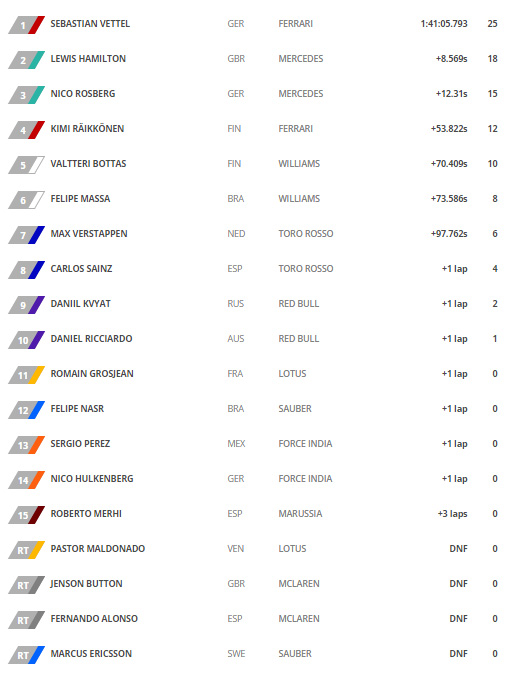This screenshot has height=675, width=518.
Task: Select Kimi Räikkönen driver name
Action: pyautogui.click(x=87, y=128)
